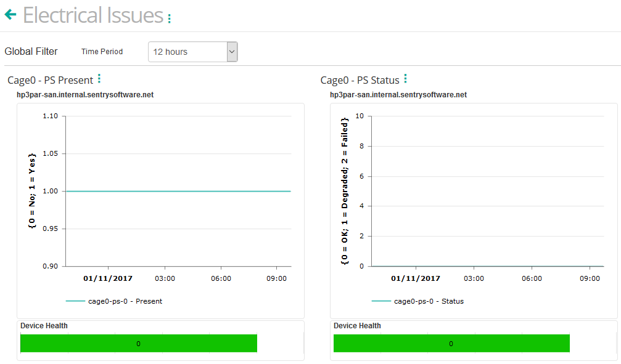Click the teal back arrow

pos(10,14)
